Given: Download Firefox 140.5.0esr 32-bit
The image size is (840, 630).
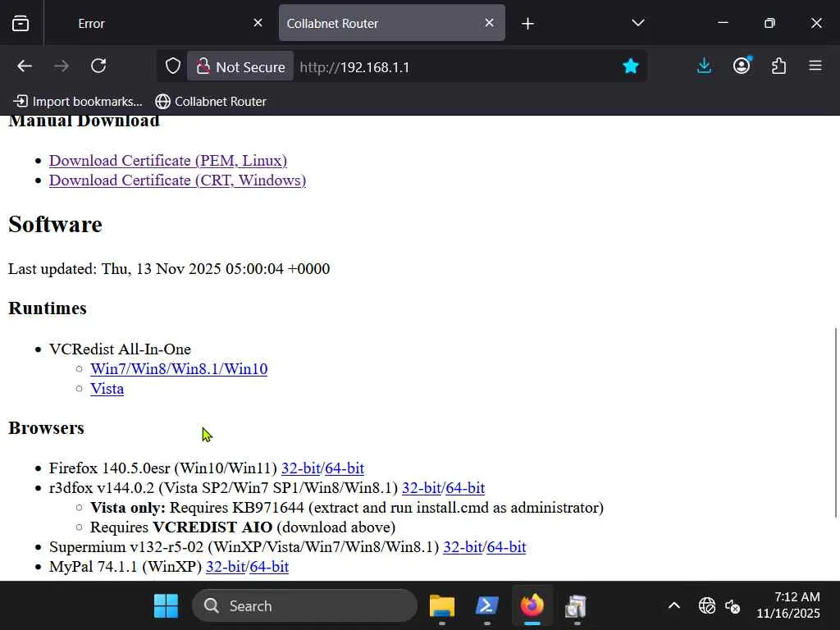Looking at the screenshot, I should tap(300, 468).
